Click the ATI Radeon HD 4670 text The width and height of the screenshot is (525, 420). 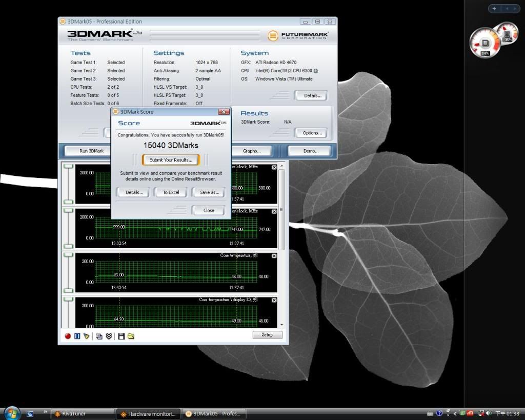[x=276, y=63]
